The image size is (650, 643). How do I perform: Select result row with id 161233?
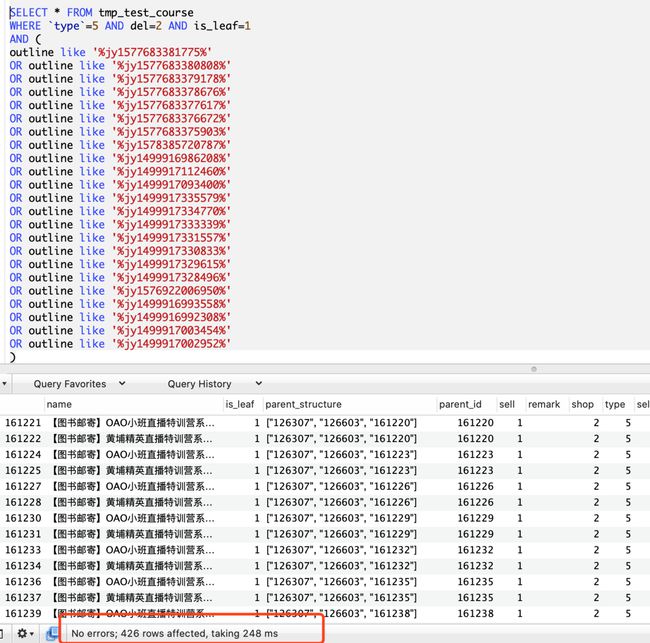click(x=325, y=550)
